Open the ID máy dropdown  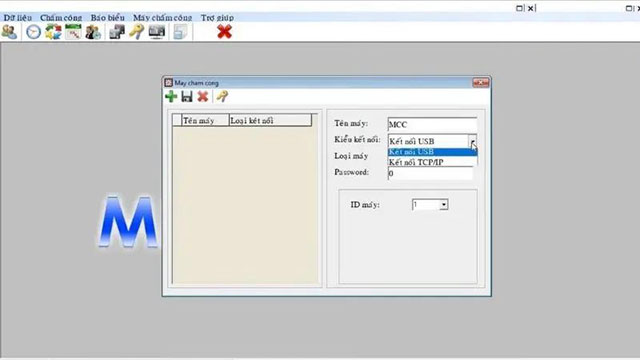444,204
